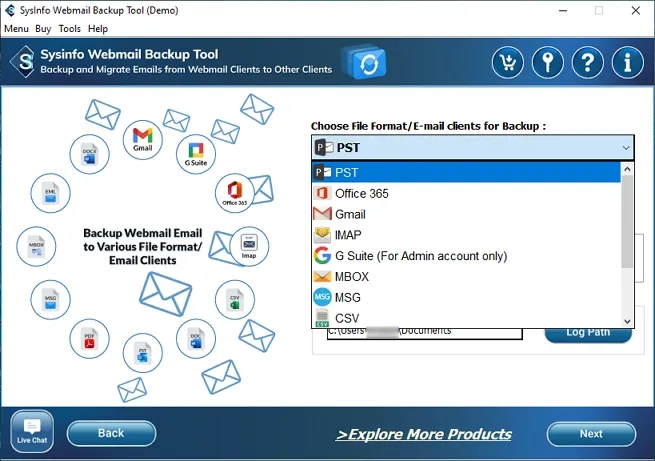
Task: Open the Buy menu
Action: click(43, 29)
